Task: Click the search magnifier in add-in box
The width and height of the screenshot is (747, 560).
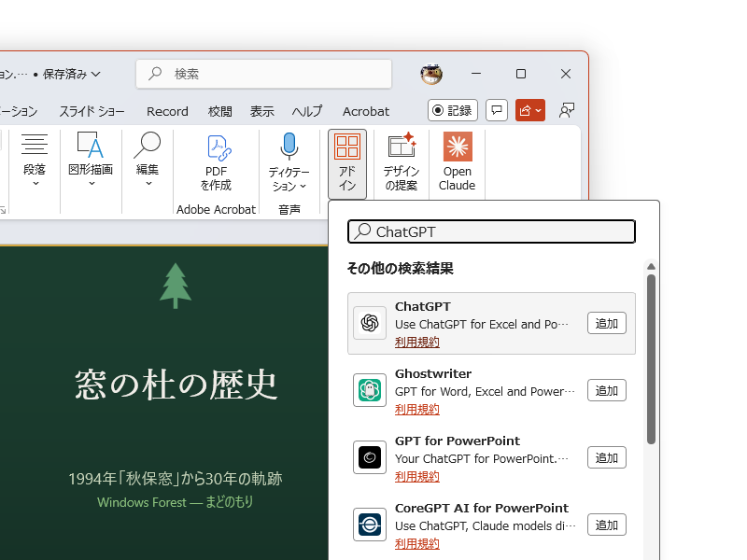Action: point(363,231)
